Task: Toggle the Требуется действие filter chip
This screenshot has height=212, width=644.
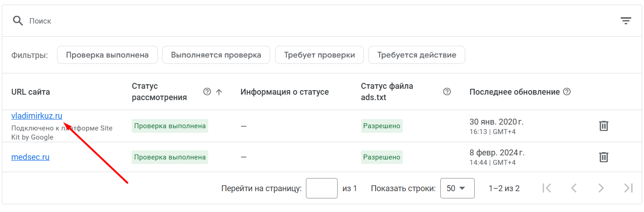Action: pyautogui.click(x=417, y=55)
